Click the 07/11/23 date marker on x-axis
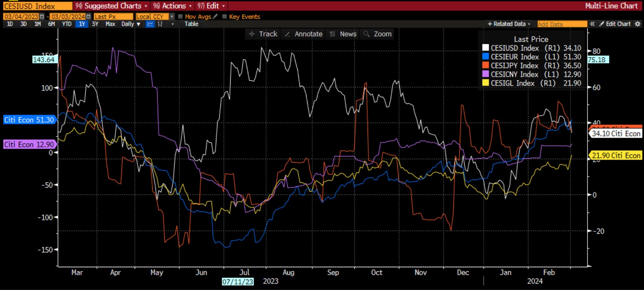 click(x=238, y=282)
